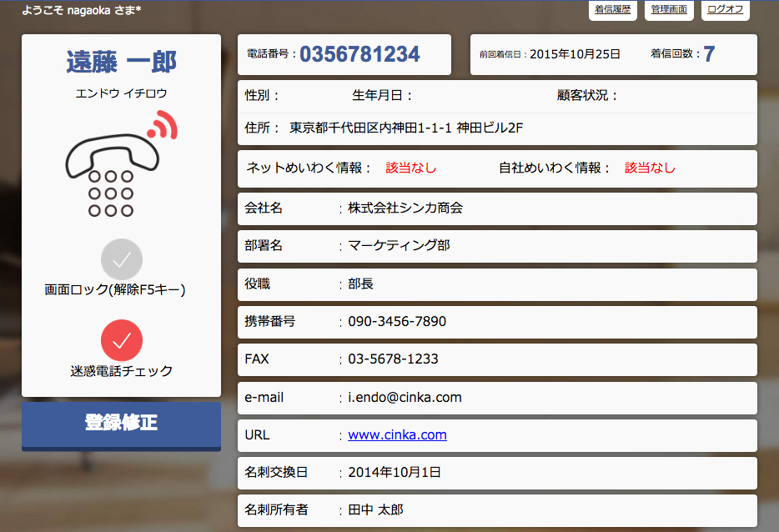Open the 着信履歴 call history link
779x532 pixels.
[612, 9]
